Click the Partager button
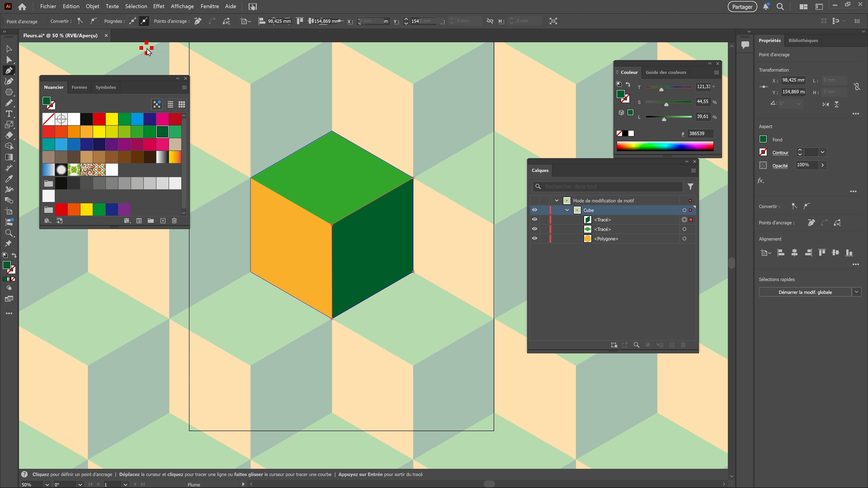This screenshot has height=488, width=868. (742, 7)
